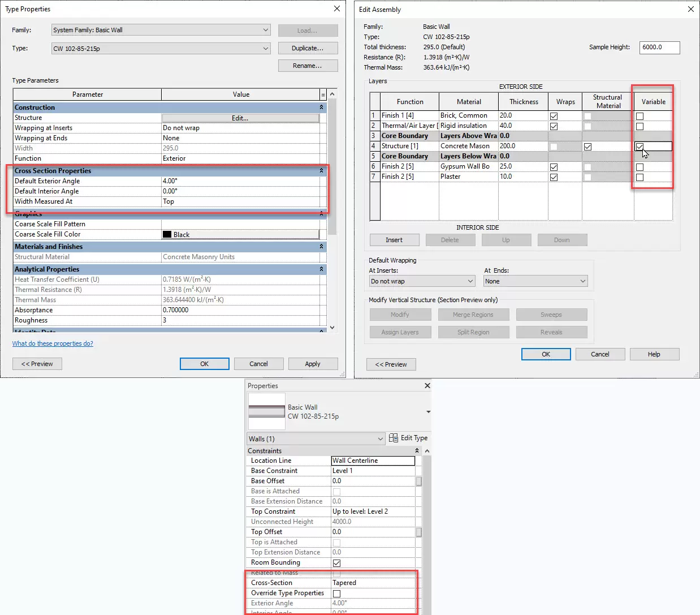Enable Override Type Properties checkbox

[x=336, y=594]
